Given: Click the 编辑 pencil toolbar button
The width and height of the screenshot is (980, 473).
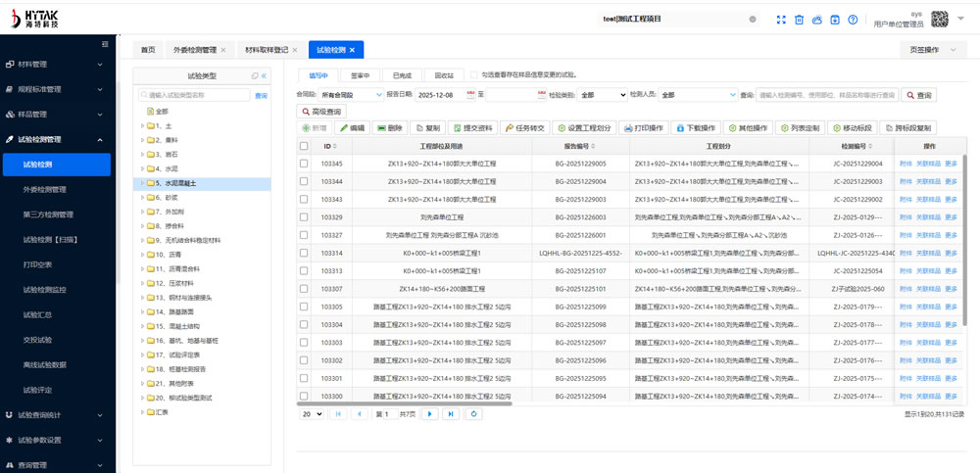Looking at the screenshot, I should tap(352, 128).
